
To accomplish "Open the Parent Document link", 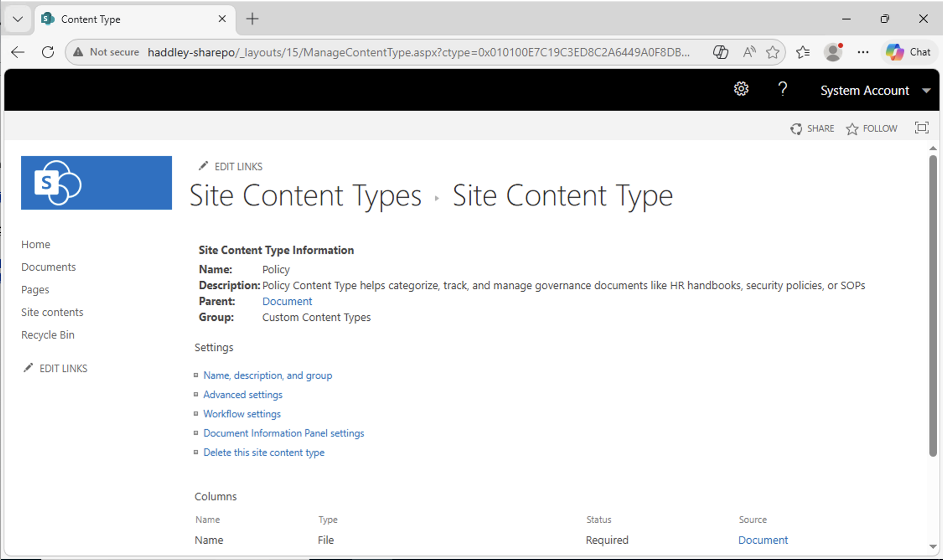I will pos(287,301).
